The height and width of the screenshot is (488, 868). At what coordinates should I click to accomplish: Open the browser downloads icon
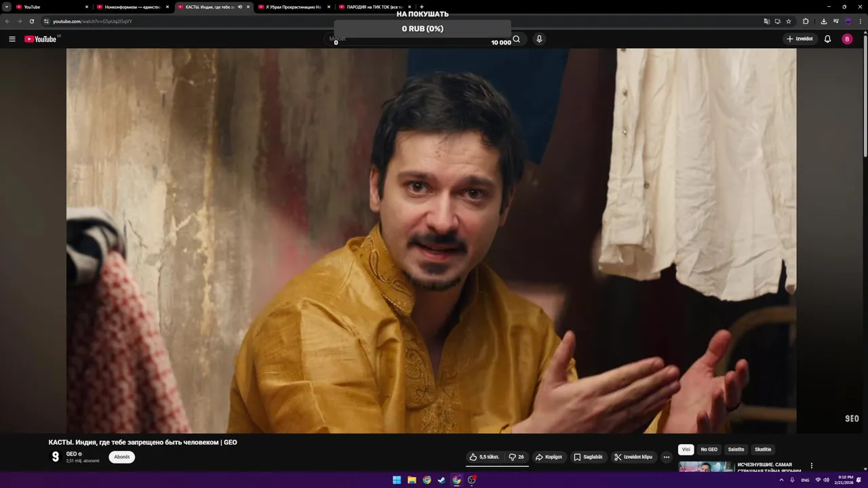coord(823,21)
